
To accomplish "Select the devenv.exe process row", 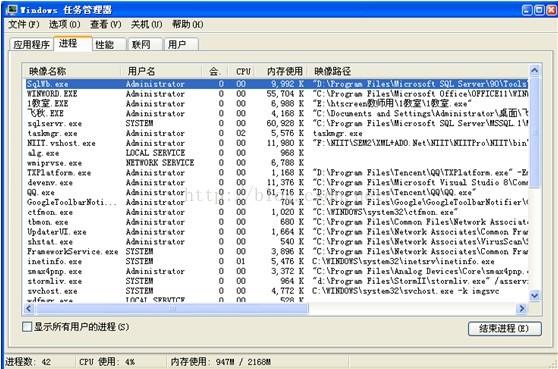I will click(x=277, y=183).
